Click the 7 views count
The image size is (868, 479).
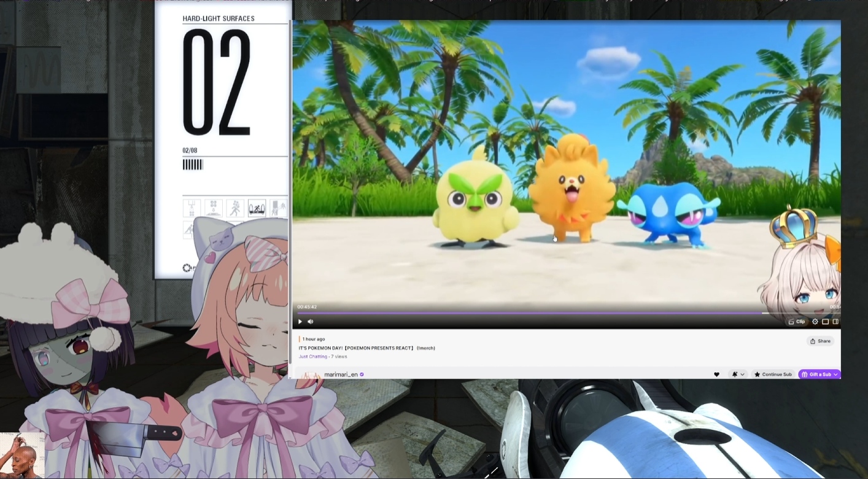[x=339, y=356]
